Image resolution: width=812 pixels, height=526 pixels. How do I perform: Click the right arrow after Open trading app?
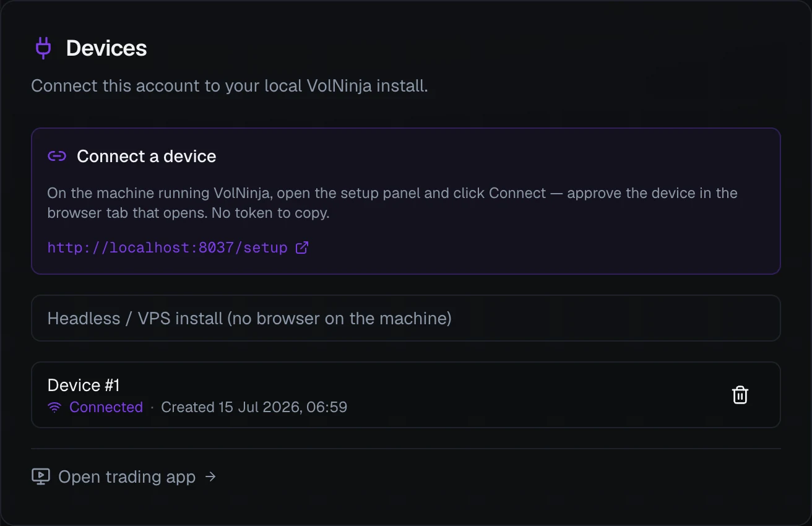pyautogui.click(x=210, y=476)
